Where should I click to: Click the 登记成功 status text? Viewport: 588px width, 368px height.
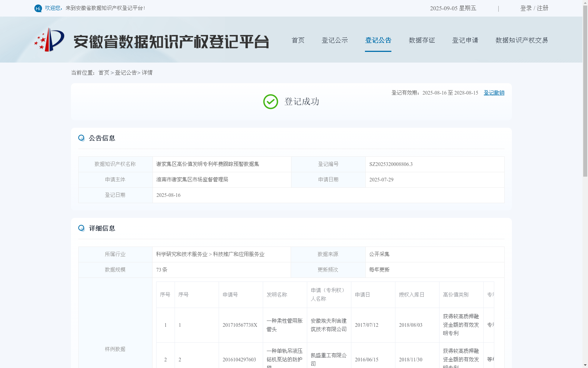302,102
